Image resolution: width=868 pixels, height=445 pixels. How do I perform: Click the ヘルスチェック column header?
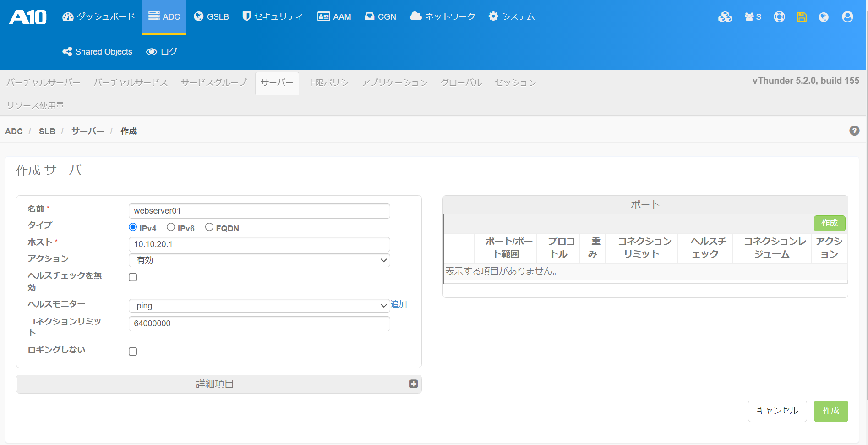pos(705,248)
